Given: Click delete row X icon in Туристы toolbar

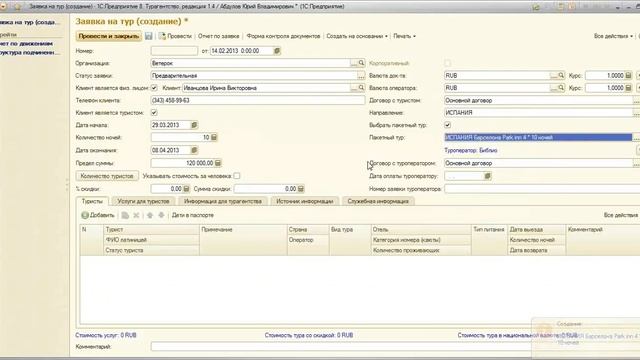Looking at the screenshot, I should click(x=136, y=215).
